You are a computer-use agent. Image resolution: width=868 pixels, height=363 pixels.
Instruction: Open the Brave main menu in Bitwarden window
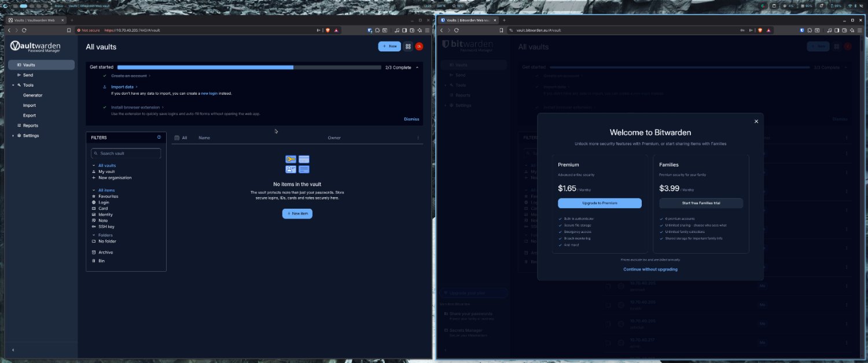coord(859,30)
